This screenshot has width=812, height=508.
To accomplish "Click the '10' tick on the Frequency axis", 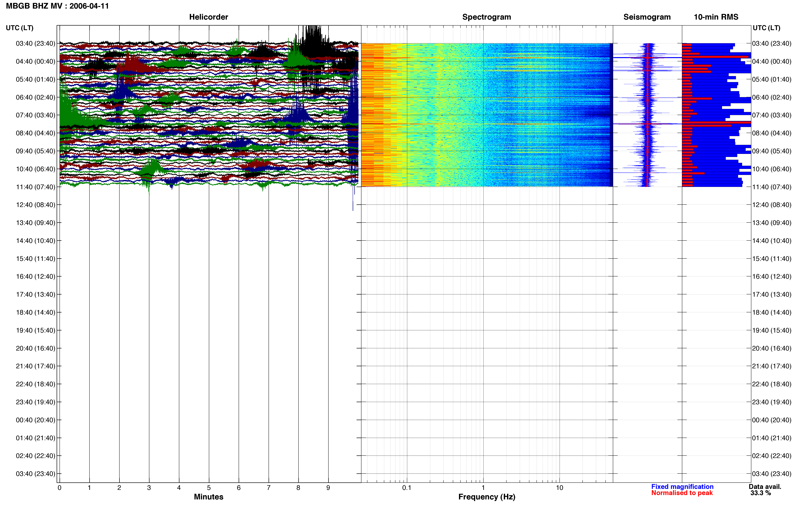I will click(559, 488).
